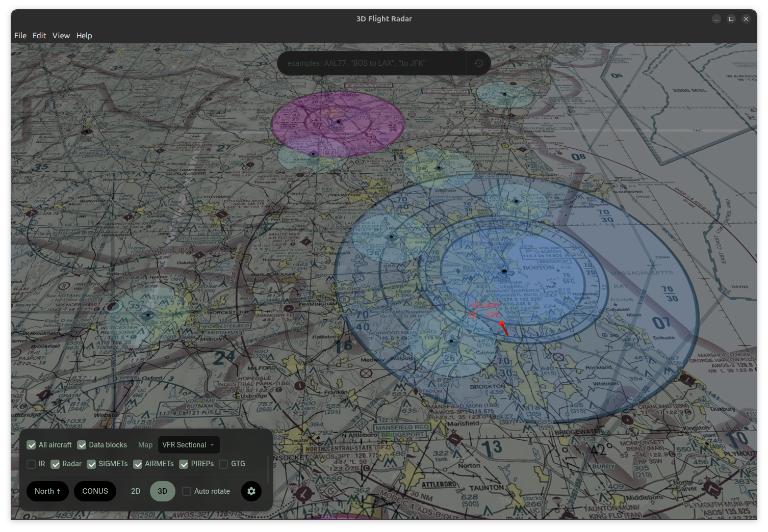Enable the IR overlay
The height and width of the screenshot is (532, 768).
point(31,464)
